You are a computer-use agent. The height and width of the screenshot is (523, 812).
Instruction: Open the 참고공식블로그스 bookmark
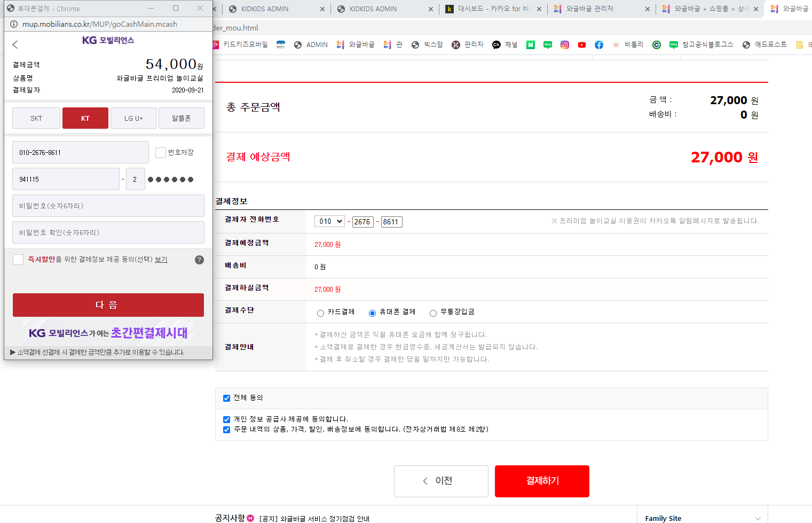[x=701, y=45]
